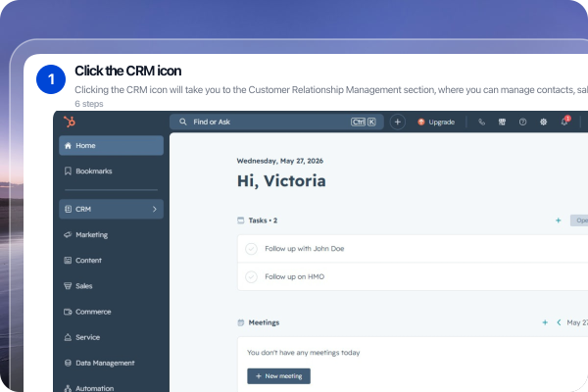Mark Follow up with John Doe complete
The height and width of the screenshot is (392, 588).
point(251,249)
